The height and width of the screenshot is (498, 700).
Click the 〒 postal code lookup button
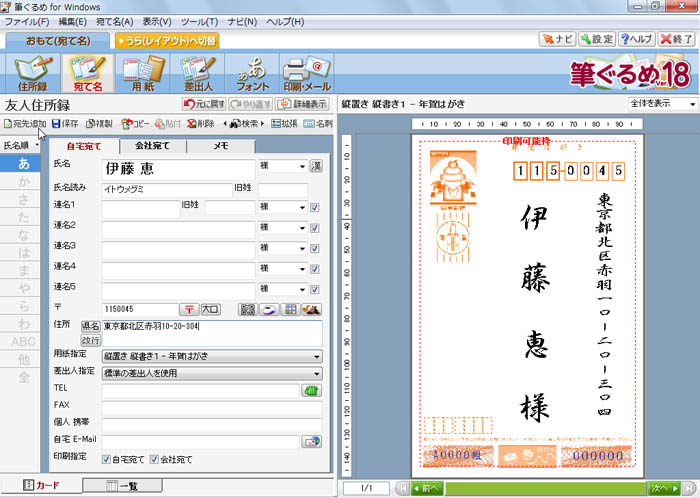(x=188, y=309)
